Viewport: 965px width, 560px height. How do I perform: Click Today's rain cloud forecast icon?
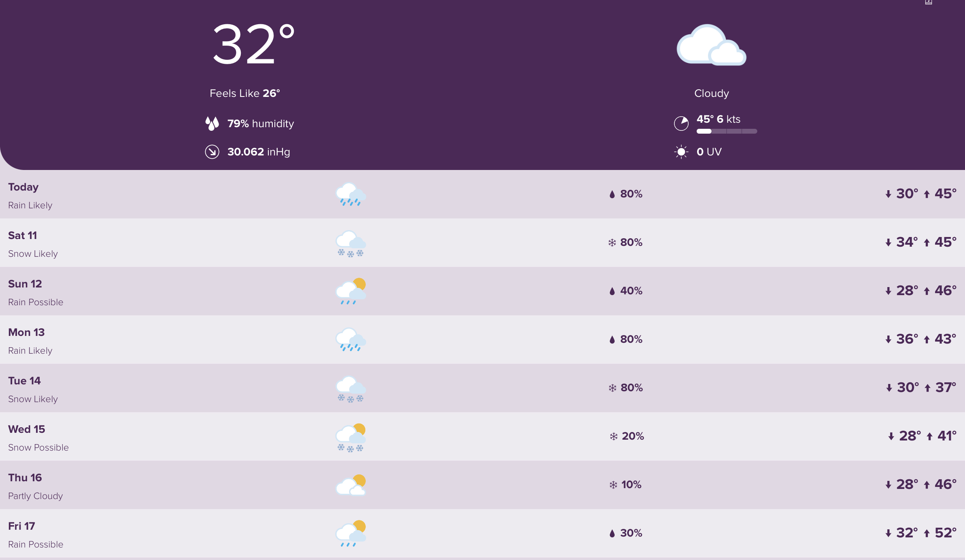[x=351, y=194]
